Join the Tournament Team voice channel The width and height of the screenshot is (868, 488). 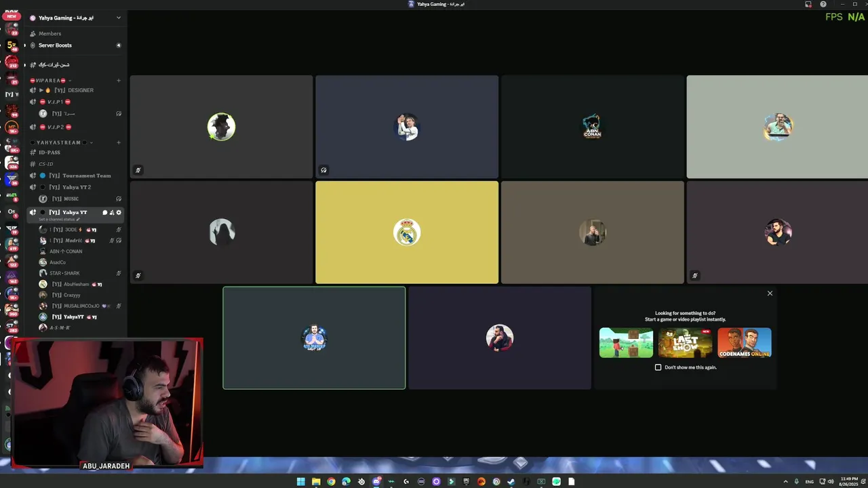tap(74, 176)
